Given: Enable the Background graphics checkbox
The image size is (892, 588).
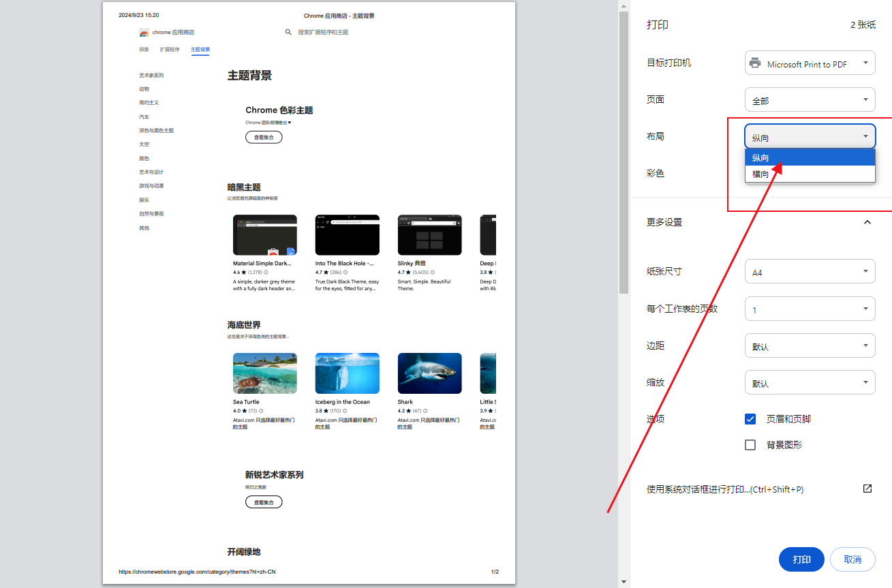Looking at the screenshot, I should pos(750,445).
